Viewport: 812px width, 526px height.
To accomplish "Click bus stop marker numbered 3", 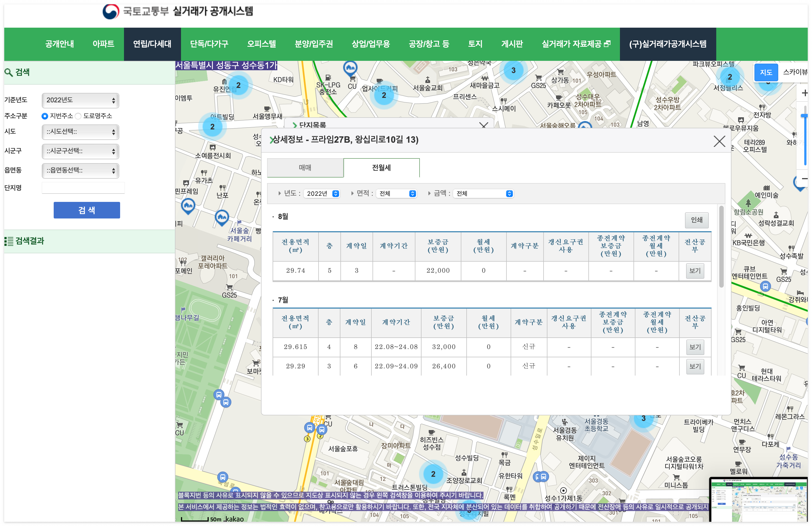I will [x=307, y=439].
